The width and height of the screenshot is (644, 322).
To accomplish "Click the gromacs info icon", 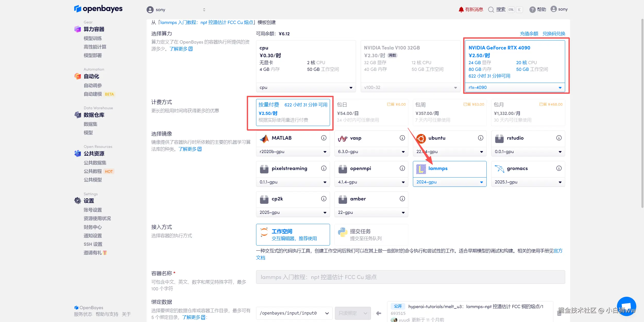I will coord(559,168).
